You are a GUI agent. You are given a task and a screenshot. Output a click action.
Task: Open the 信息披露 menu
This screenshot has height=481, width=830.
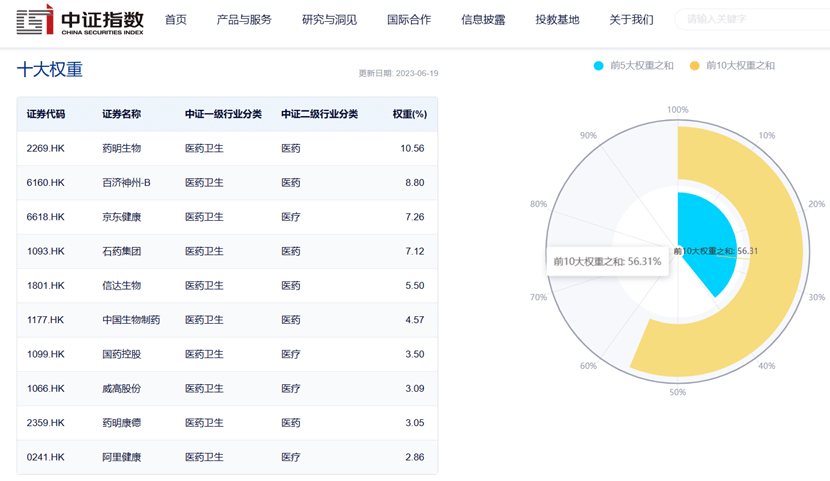pos(483,20)
